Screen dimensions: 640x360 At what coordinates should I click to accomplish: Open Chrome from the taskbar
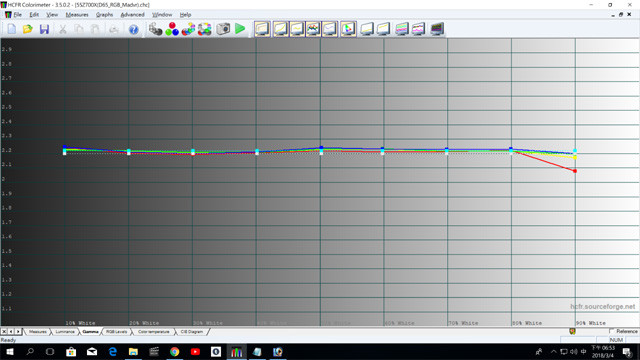[175, 351]
